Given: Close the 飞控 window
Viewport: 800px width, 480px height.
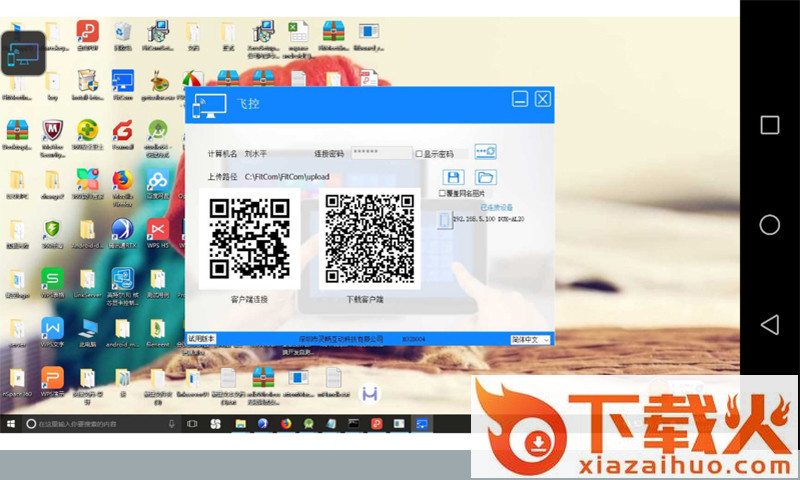Looking at the screenshot, I should pyautogui.click(x=542, y=99).
